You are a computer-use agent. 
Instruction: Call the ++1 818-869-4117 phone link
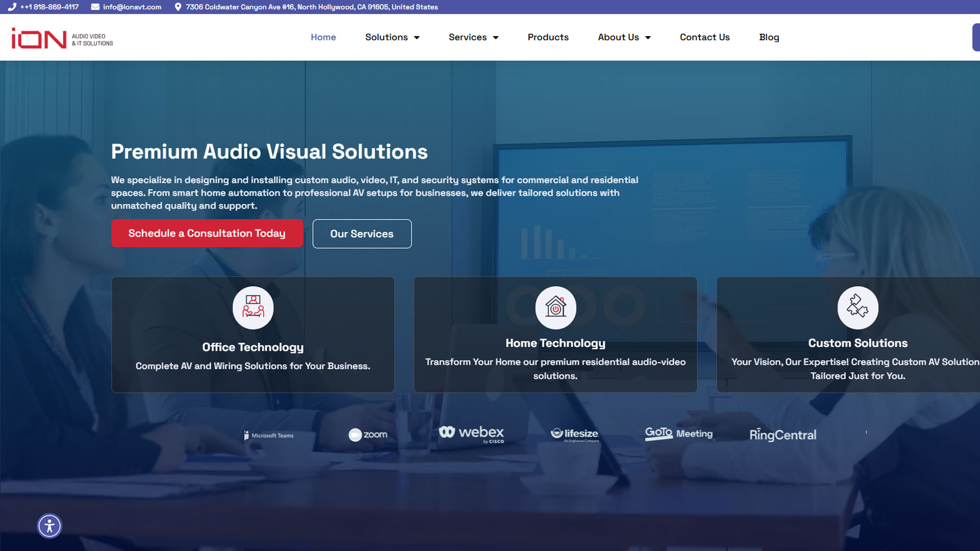(50, 7)
